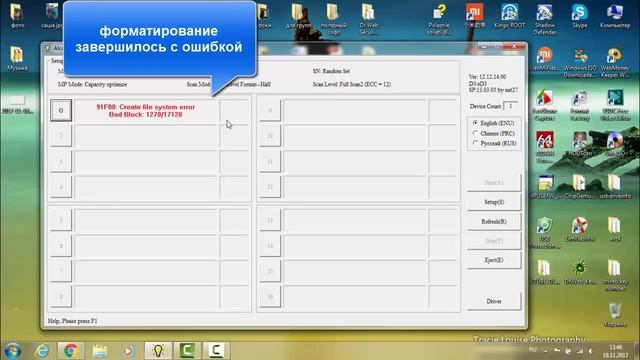
Task: Click the Scan Level: Full Scan2 text
Action: click(351, 84)
